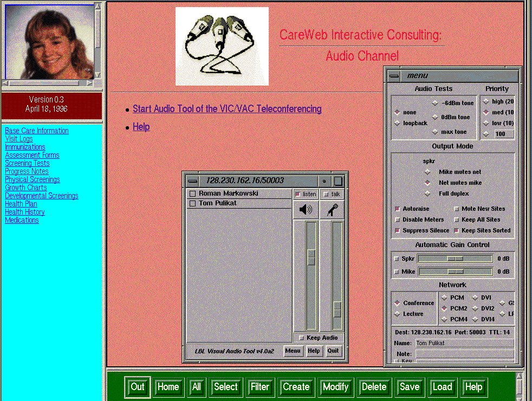This screenshot has width=532, height=401.
Task: Enable Mute New Sites option
Action: pos(456,209)
